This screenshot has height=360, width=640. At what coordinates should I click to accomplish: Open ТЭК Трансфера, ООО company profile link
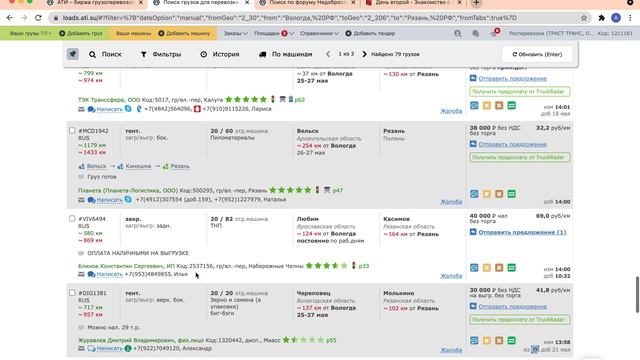point(109,100)
